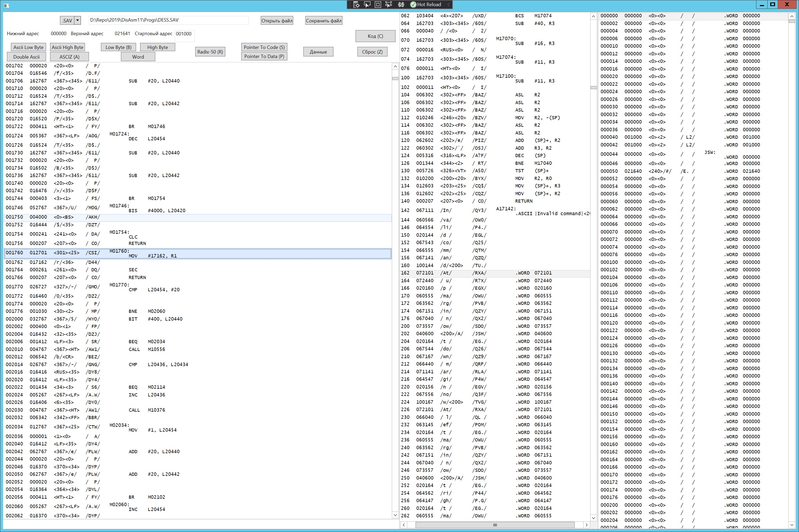Toggle Display Layout Adorners in debug toolbar
The width and height of the screenshot is (799, 532).
(378, 5)
